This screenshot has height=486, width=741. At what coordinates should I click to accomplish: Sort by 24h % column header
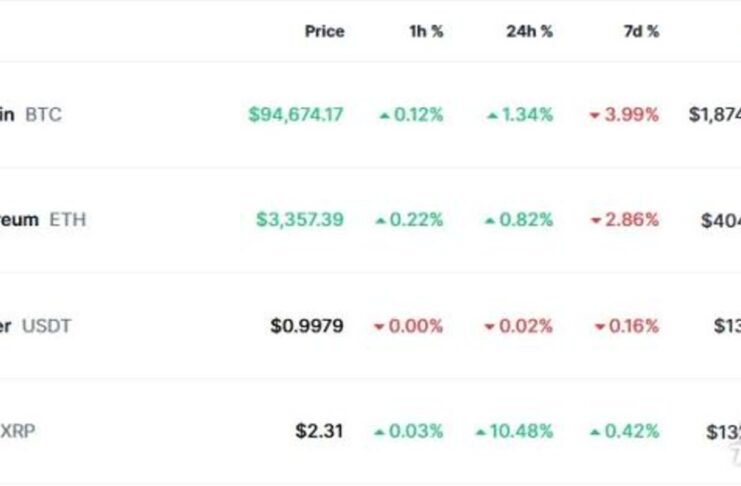tap(529, 32)
